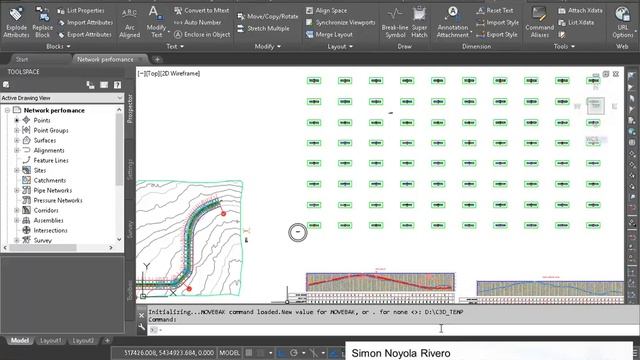
Task: Expand the Pipe Networks node
Action: coord(17,190)
